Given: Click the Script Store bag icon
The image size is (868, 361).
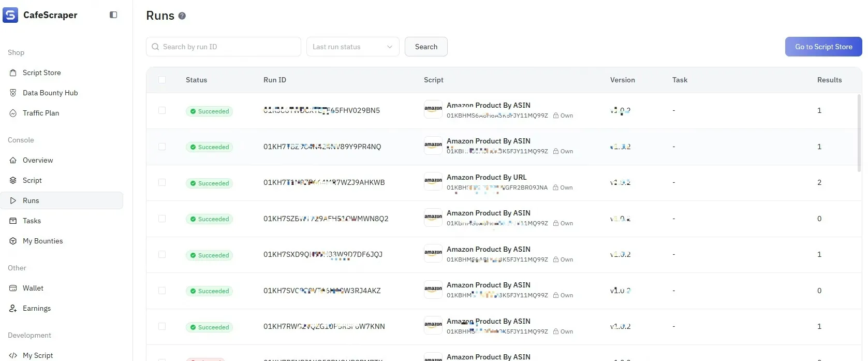Looking at the screenshot, I should pos(13,73).
